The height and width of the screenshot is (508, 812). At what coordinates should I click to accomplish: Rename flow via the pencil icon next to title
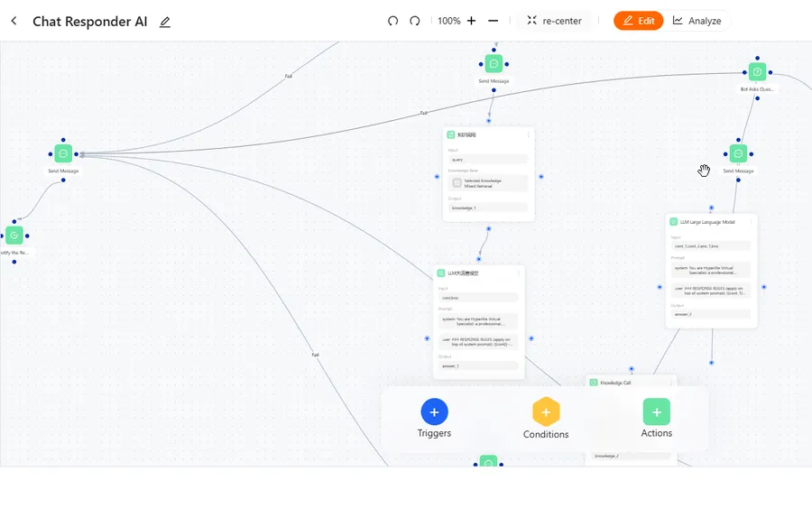coord(165,22)
